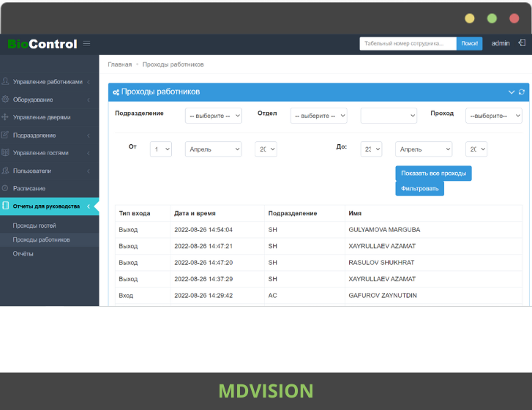Open the До day dropdown showing 23
Viewport: 532px width, 410px height.
click(371, 149)
